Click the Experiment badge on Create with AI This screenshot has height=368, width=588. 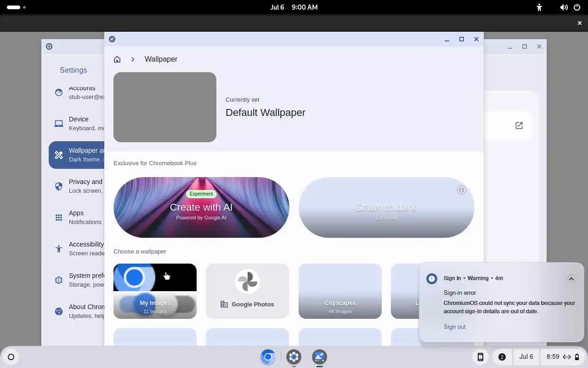pyautogui.click(x=201, y=194)
